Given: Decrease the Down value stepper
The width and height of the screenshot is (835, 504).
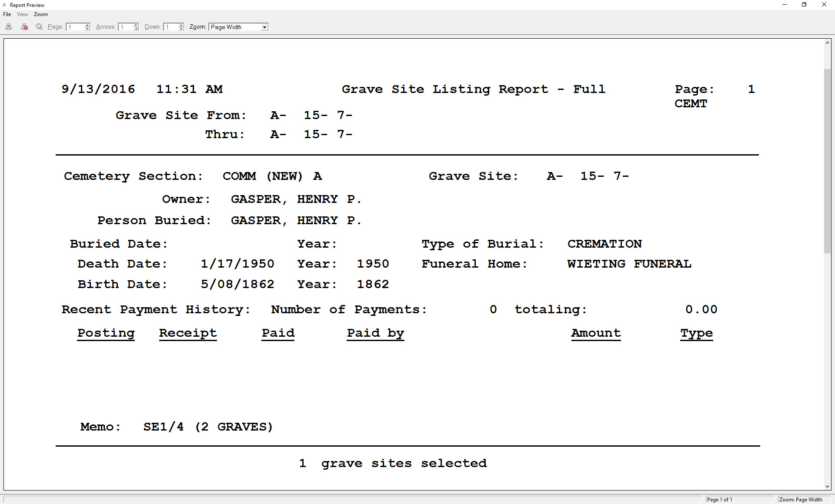Looking at the screenshot, I should click(x=181, y=29).
